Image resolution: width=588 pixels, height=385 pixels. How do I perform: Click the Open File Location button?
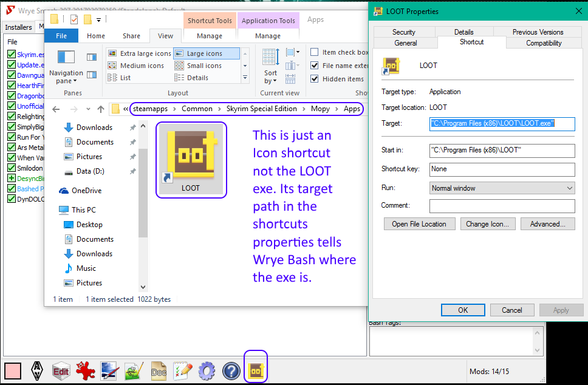pos(419,224)
